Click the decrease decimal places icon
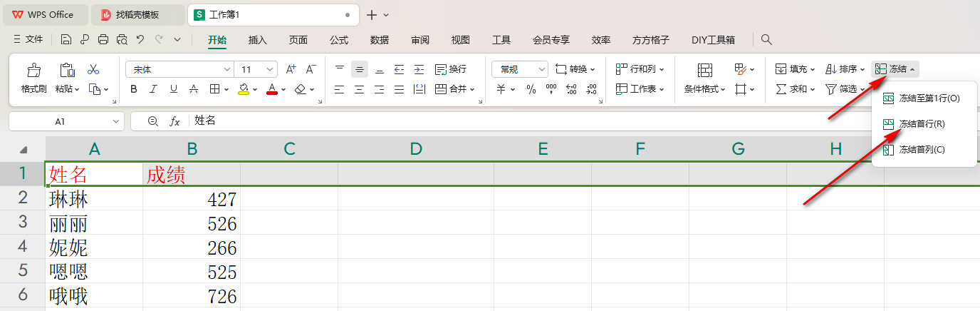 [591, 89]
